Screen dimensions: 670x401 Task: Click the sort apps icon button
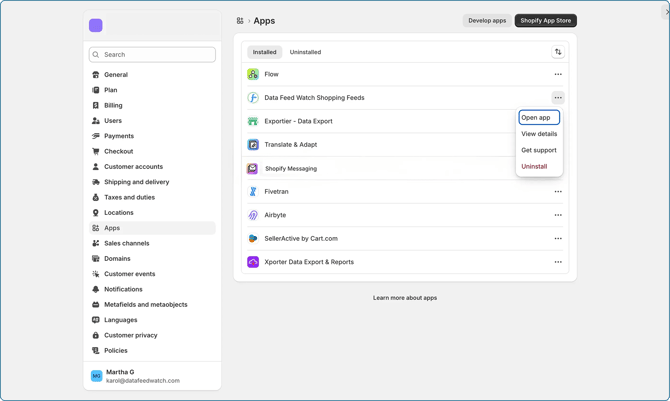pos(558,52)
